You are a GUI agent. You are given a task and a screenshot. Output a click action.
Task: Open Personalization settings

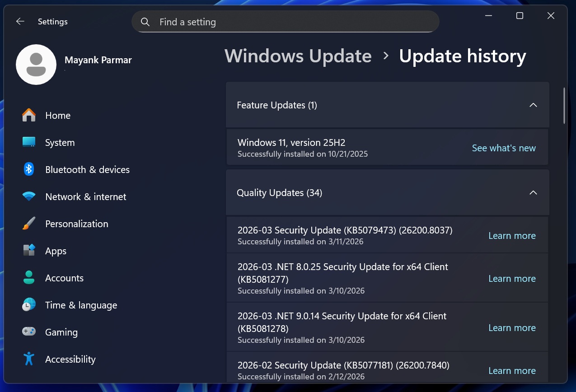76,224
